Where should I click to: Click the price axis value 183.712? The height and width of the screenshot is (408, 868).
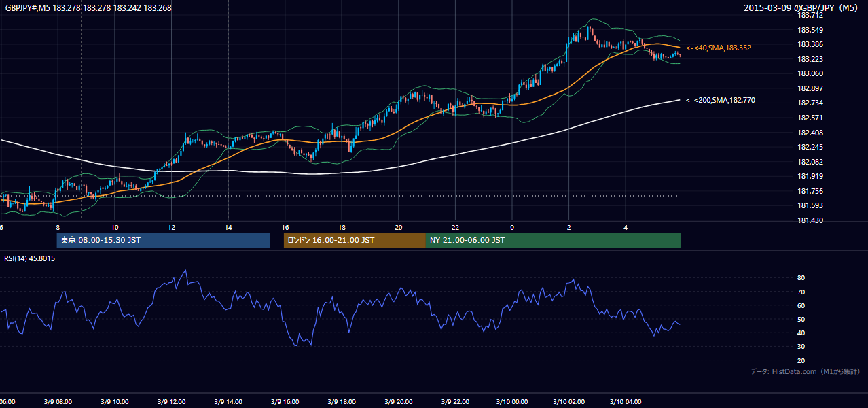[x=810, y=15]
